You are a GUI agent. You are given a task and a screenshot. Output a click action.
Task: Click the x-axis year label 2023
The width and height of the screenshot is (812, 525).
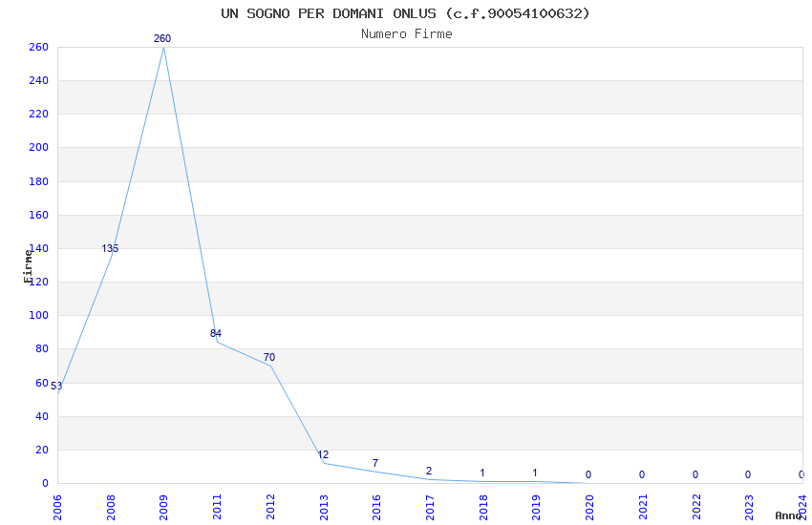tap(749, 507)
